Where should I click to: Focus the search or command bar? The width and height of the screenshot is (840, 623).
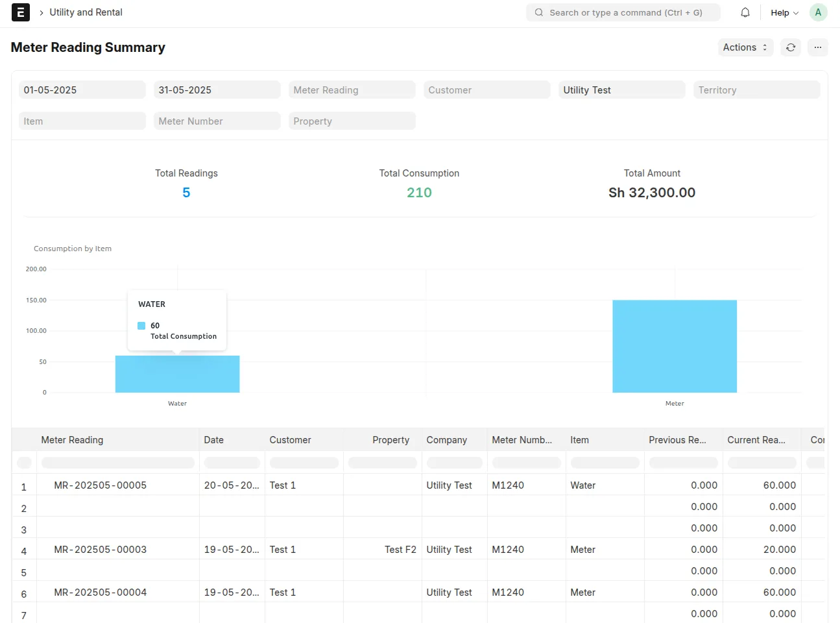pyautogui.click(x=623, y=12)
